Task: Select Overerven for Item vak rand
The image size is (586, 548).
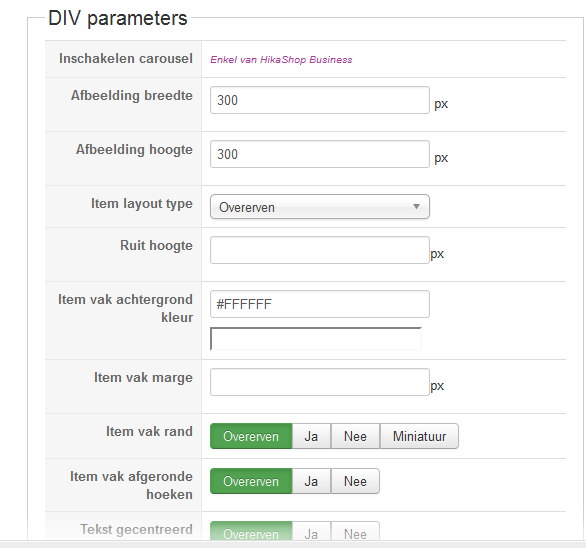Action: pyautogui.click(x=251, y=436)
